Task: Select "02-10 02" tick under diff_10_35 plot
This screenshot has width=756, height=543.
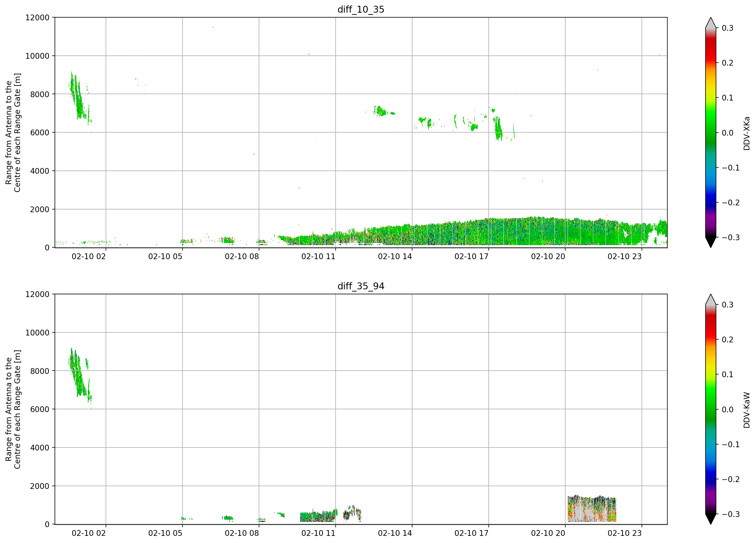Action: coord(89,256)
